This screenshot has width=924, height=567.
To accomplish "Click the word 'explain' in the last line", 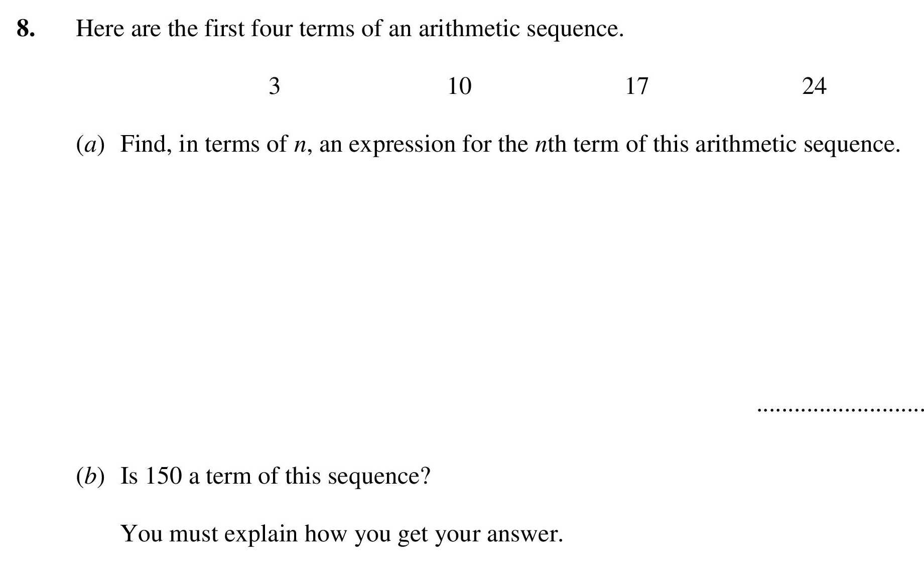I will click(260, 534).
